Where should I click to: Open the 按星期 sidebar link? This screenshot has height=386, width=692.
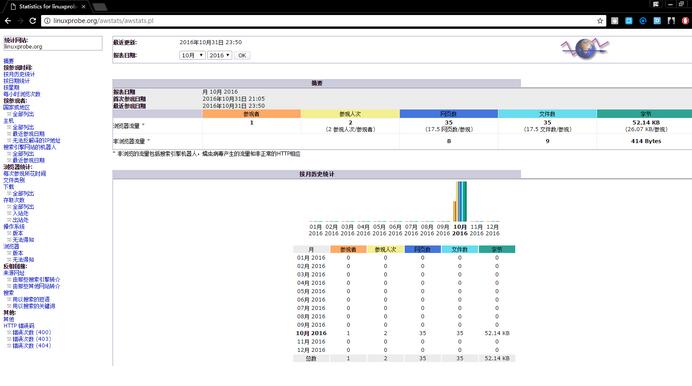pyautogui.click(x=11, y=87)
